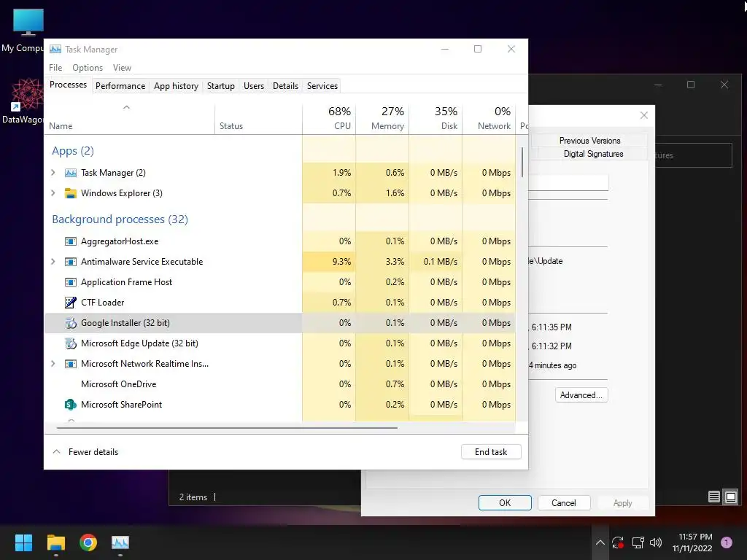Click the CTF Loader pen icon
This screenshot has width=747, height=560.
click(x=71, y=303)
